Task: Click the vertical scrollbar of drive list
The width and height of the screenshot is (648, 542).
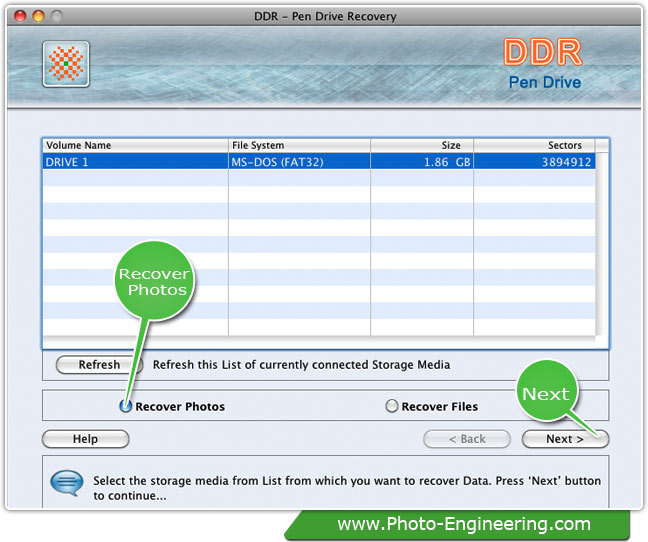Action: coord(602,244)
